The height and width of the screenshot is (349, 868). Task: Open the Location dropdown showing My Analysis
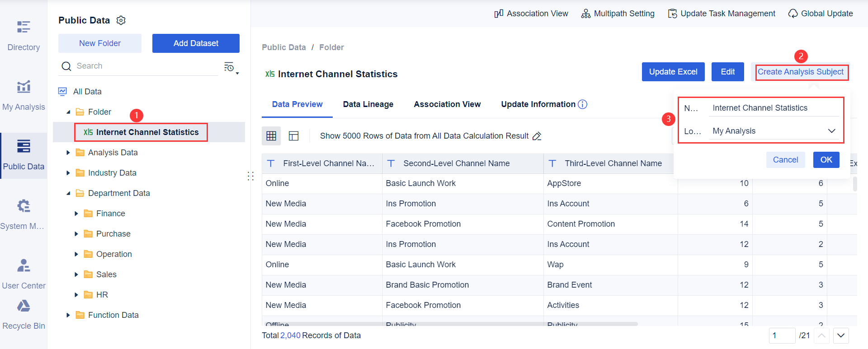(774, 131)
